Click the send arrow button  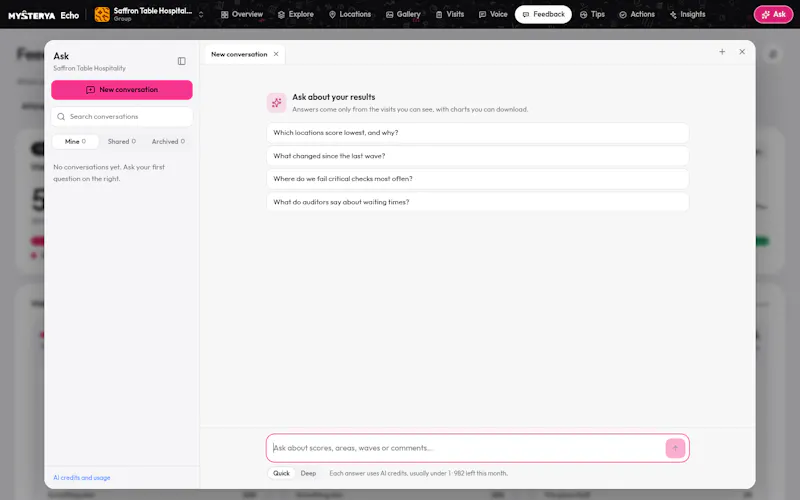tap(675, 448)
